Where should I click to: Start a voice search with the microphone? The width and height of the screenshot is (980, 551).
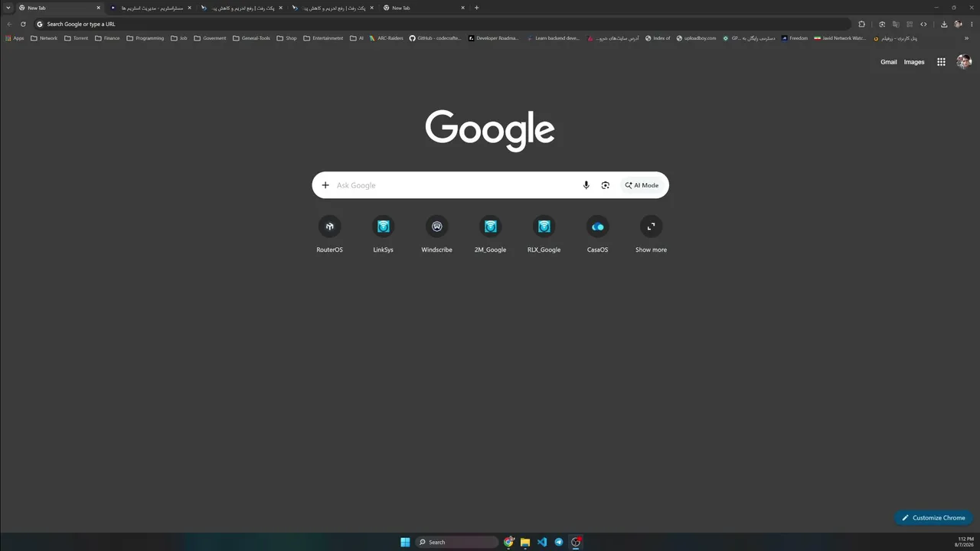coord(586,185)
